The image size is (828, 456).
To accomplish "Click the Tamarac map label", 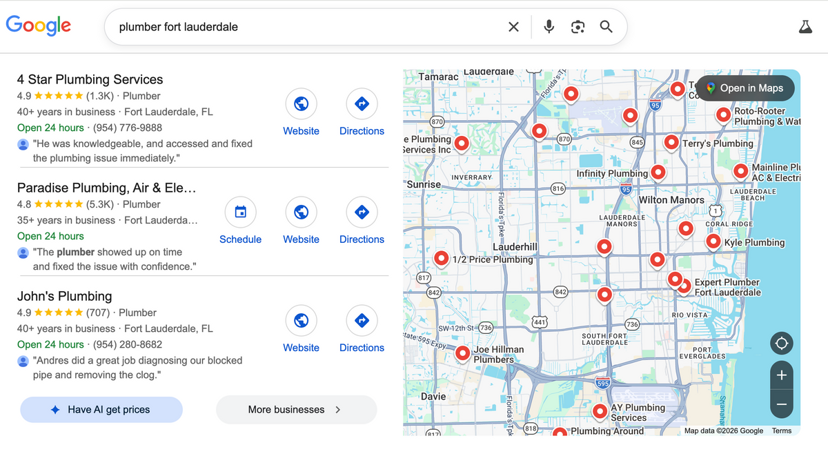I will 438,77.
